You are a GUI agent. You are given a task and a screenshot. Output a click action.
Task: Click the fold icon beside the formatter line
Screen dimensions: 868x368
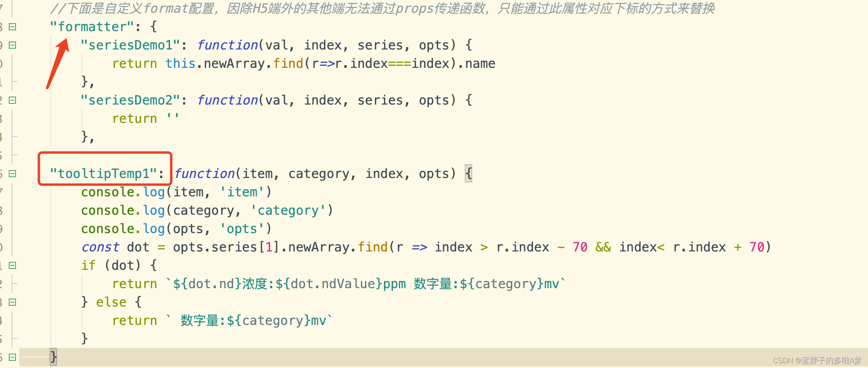[x=12, y=26]
